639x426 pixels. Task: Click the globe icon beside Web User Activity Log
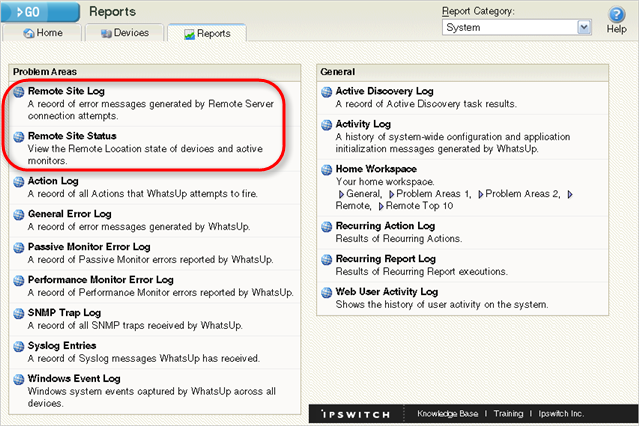coord(326,293)
